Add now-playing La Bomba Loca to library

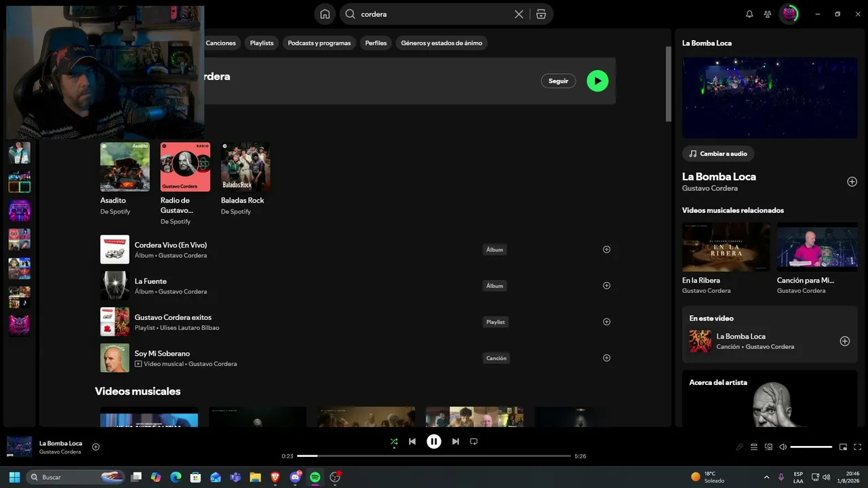[96, 447]
